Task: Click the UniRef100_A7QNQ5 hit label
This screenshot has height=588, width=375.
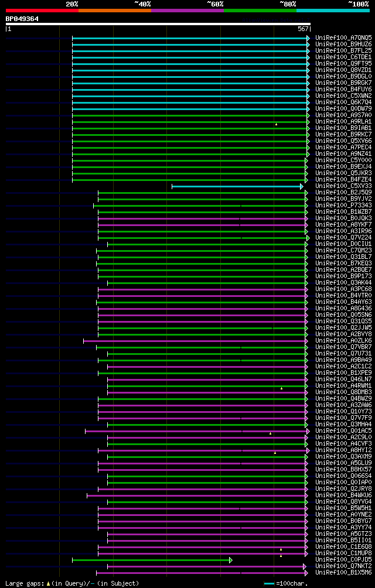Action: (343, 38)
